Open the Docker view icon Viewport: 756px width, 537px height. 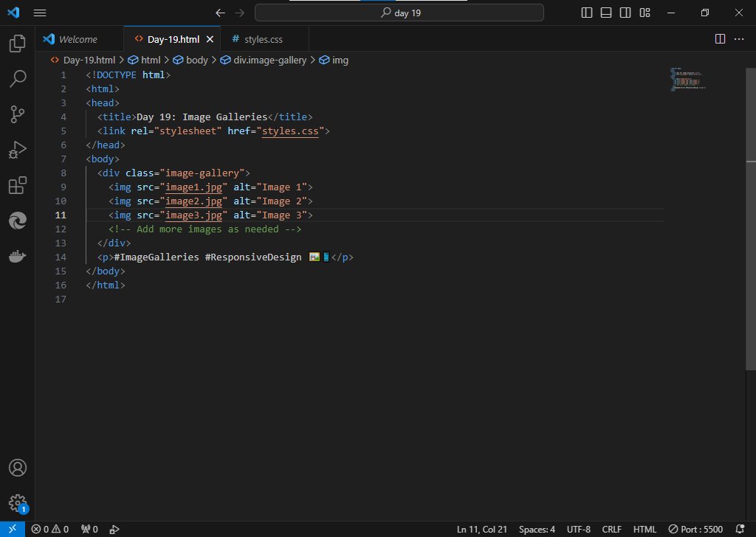pos(18,256)
